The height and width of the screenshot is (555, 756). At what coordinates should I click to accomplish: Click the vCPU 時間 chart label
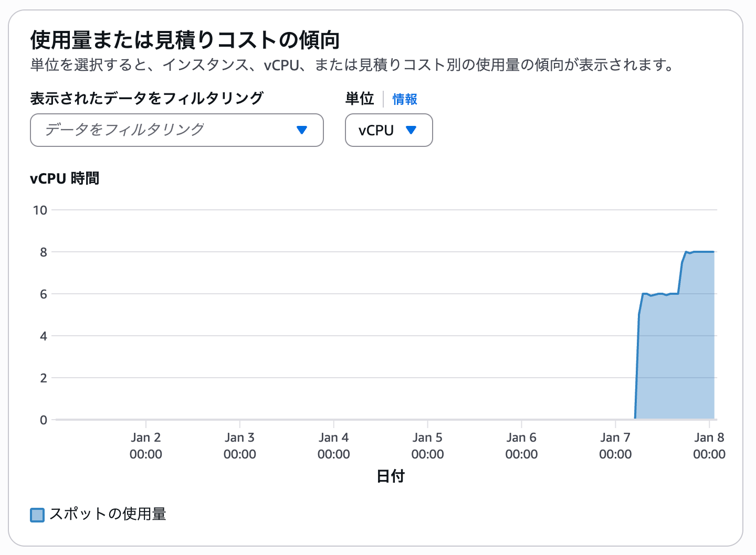click(65, 178)
